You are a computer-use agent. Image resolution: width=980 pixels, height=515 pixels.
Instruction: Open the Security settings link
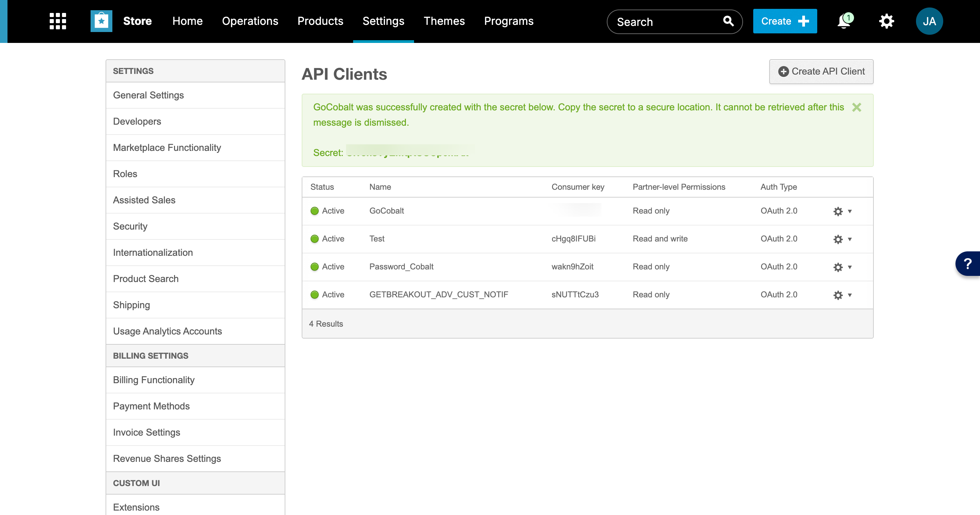[130, 227]
